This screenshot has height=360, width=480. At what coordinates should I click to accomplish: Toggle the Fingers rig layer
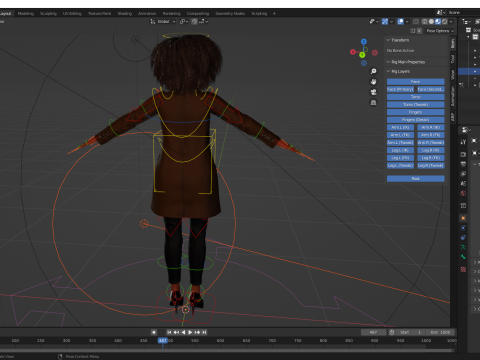[416, 112]
